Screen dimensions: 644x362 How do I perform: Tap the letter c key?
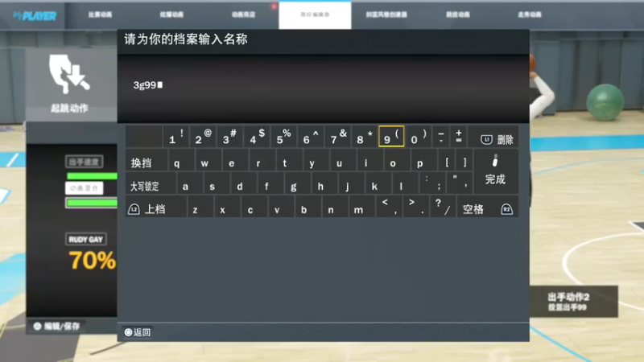pyautogui.click(x=254, y=207)
